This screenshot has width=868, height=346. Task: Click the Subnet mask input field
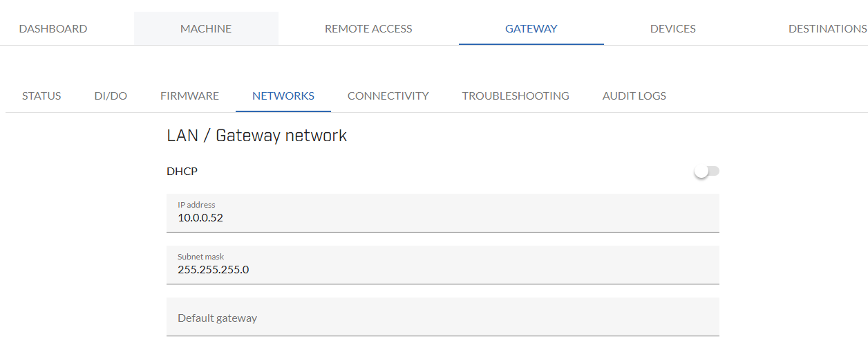coord(443,265)
